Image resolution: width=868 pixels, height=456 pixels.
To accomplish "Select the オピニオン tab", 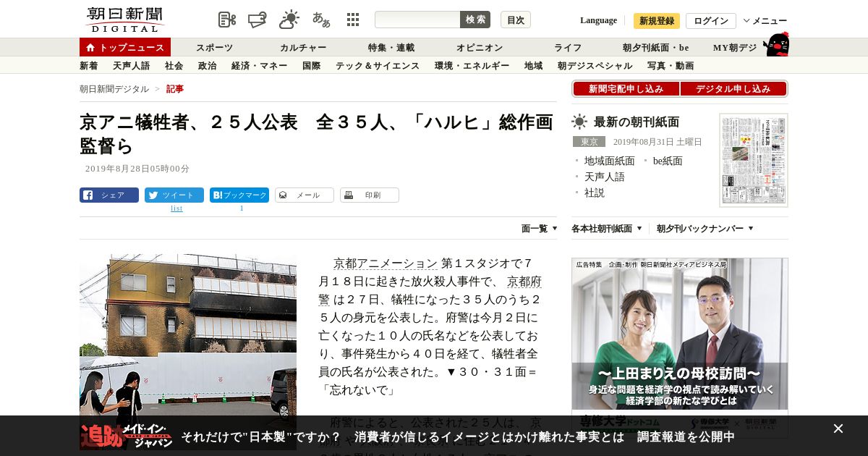I will tap(480, 48).
